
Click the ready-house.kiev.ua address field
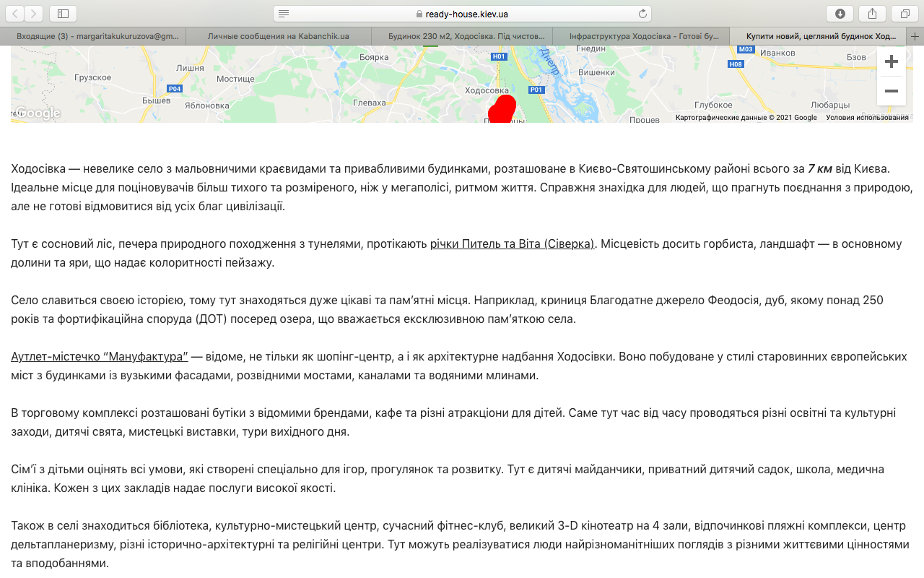[x=462, y=14]
